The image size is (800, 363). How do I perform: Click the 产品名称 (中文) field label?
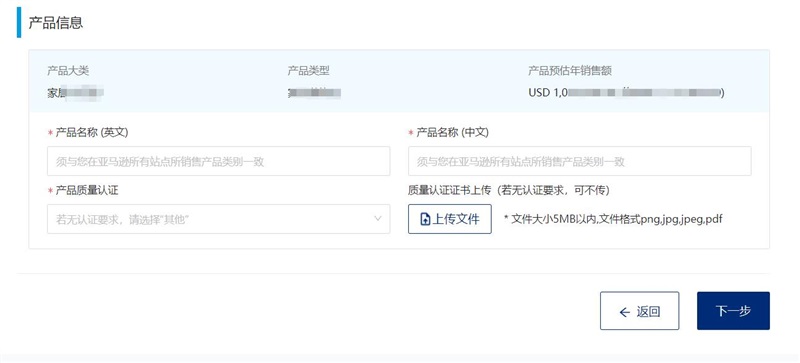[x=449, y=133]
